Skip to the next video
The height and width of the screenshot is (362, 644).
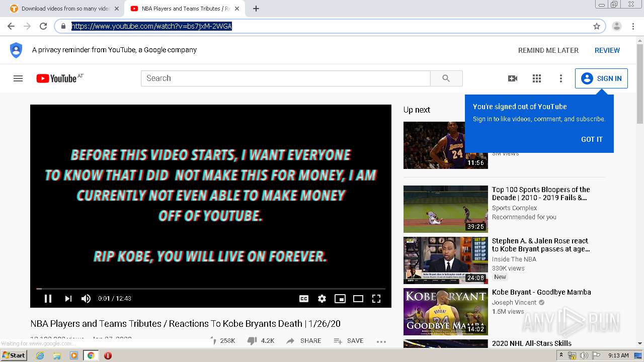pyautogui.click(x=68, y=299)
